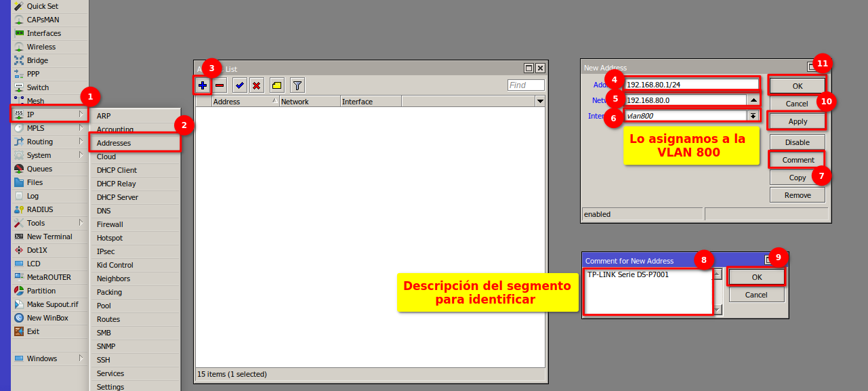Open the column selector dropdown arrow
Screen dimensions: 868x391
[540, 102]
